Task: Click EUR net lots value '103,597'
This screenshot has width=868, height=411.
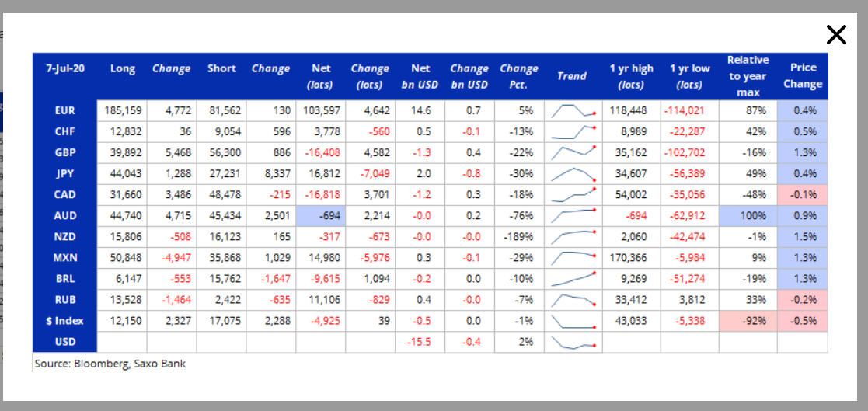Action: click(322, 110)
